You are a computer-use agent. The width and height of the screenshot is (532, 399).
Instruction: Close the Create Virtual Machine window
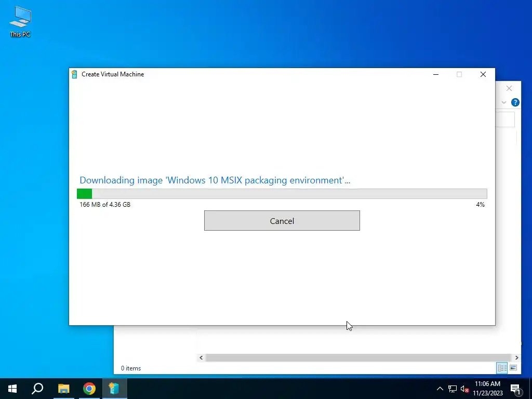[x=483, y=74]
